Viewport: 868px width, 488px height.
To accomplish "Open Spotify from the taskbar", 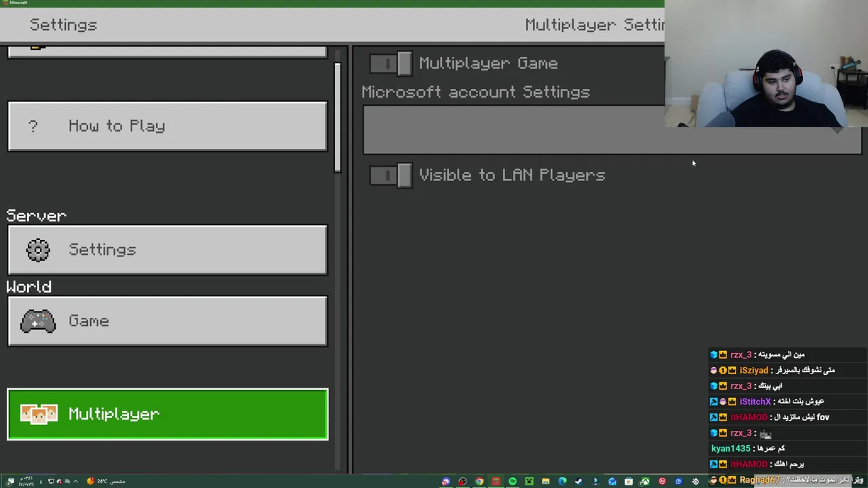I will point(513,481).
